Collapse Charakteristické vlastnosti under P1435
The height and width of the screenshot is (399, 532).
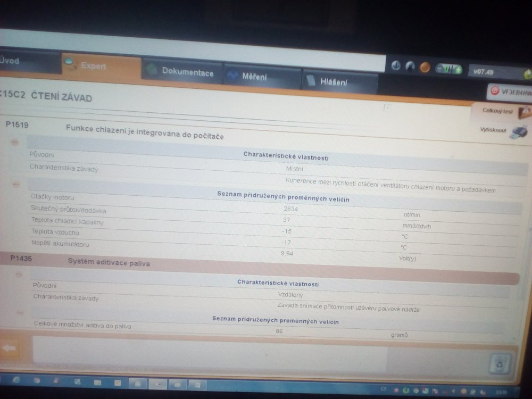[19, 274]
